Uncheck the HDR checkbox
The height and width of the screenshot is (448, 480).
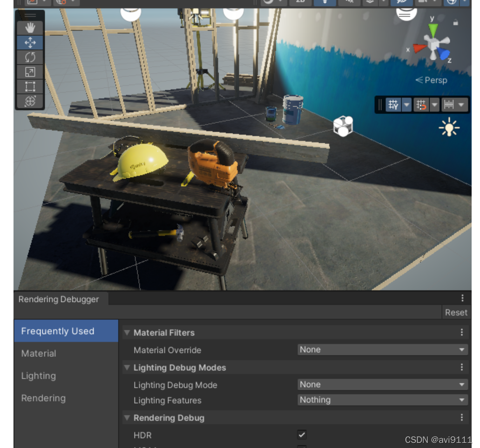click(301, 435)
